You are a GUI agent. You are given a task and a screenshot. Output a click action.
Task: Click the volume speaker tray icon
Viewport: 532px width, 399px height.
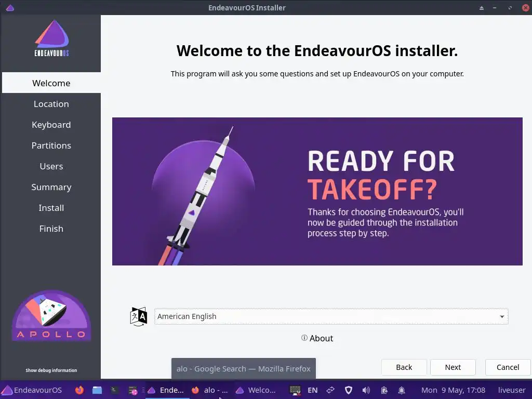click(366, 390)
